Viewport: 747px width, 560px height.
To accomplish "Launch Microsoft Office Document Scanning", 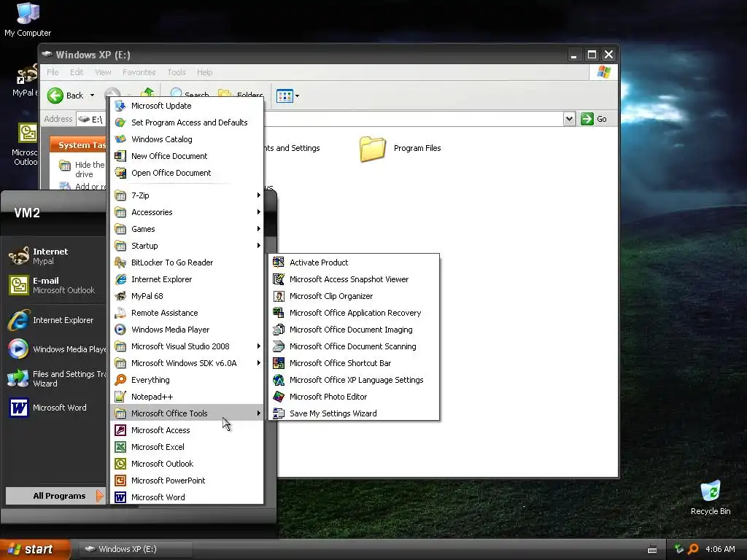I will coord(354,346).
